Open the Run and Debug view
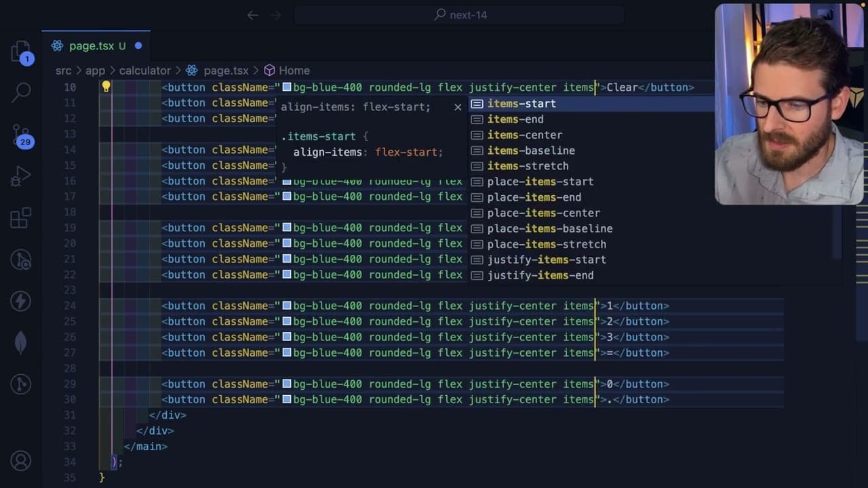The width and height of the screenshot is (868, 488). coord(21,177)
